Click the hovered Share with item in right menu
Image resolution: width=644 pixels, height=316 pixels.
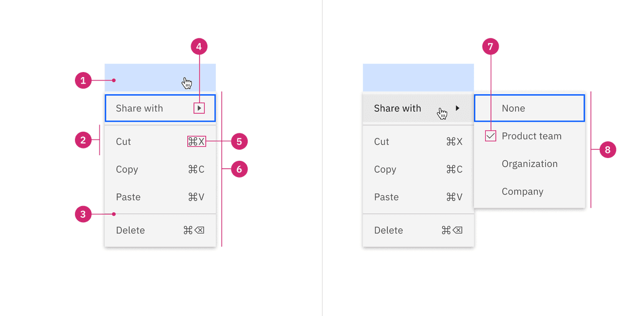[397, 108]
